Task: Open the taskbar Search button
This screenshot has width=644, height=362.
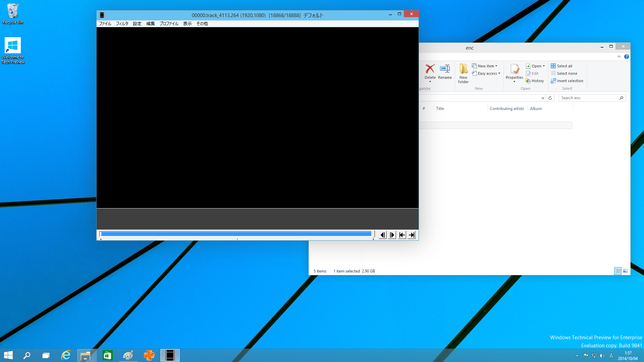Action: [x=27, y=355]
